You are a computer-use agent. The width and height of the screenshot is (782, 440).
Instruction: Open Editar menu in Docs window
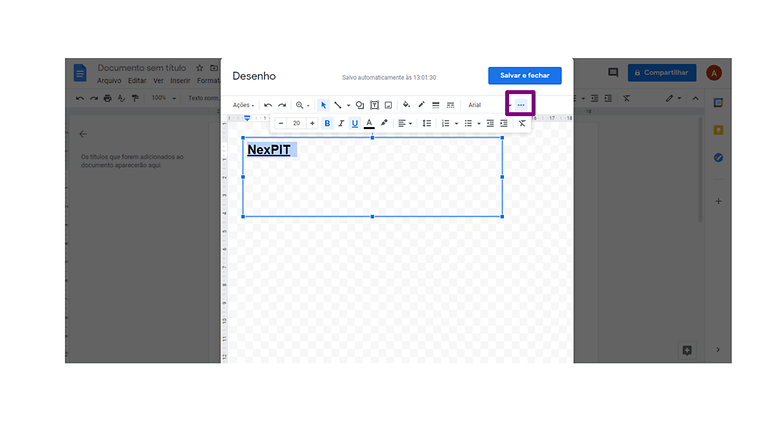pyautogui.click(x=137, y=81)
